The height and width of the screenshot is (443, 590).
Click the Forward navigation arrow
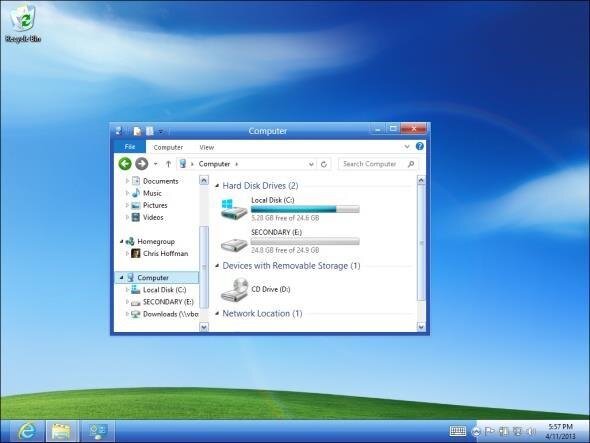coord(141,164)
